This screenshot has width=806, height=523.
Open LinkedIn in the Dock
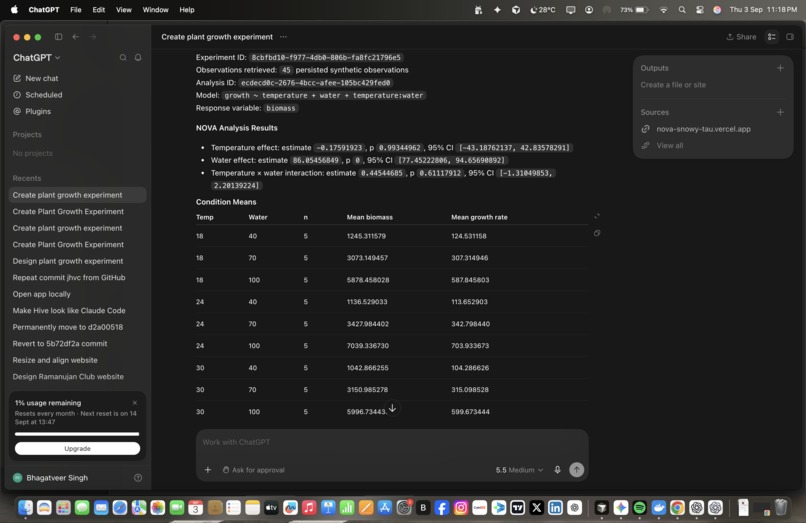555,508
